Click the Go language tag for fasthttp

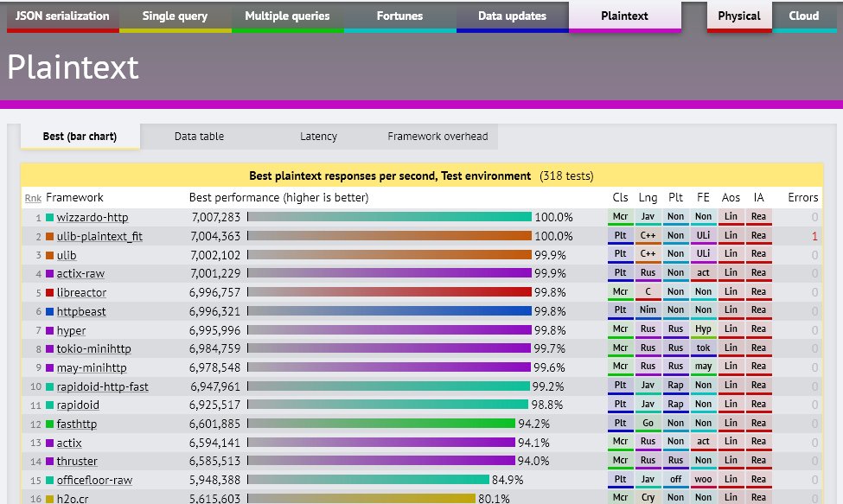click(x=648, y=424)
